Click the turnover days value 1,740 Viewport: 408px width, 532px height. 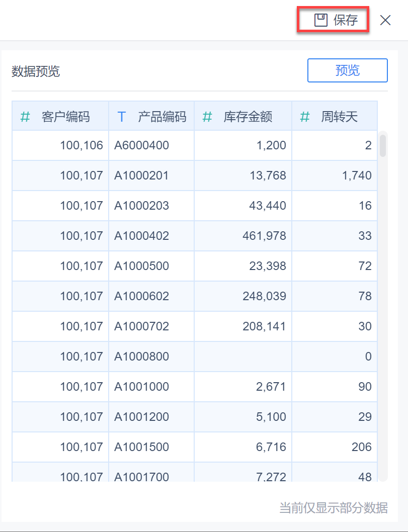tap(335, 175)
